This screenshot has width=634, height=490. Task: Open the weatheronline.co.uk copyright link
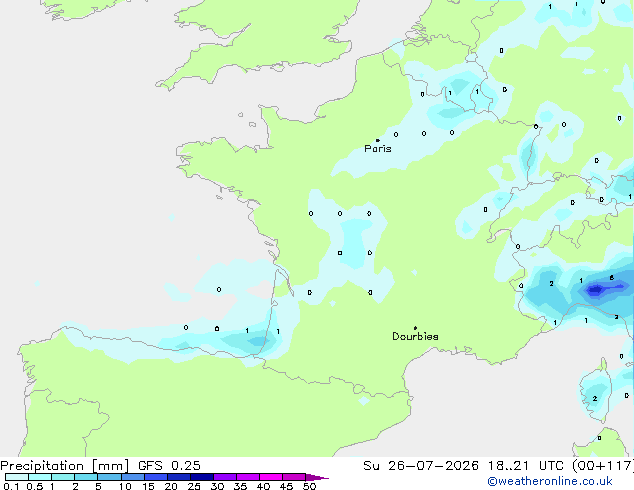pyautogui.click(x=550, y=481)
